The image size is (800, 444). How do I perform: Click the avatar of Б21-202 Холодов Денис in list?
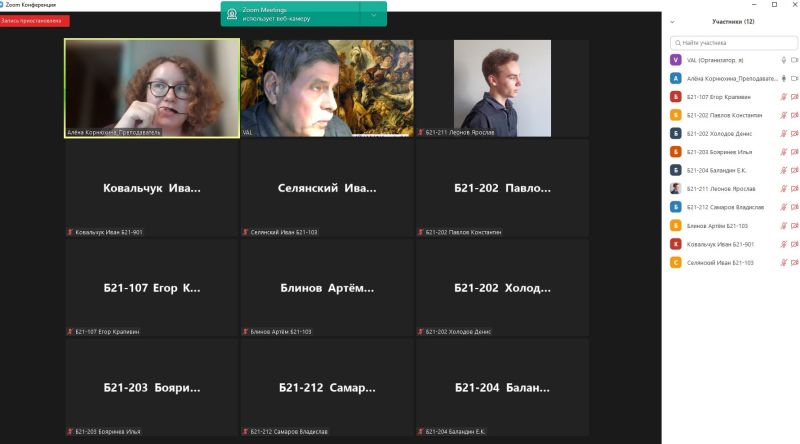676,133
